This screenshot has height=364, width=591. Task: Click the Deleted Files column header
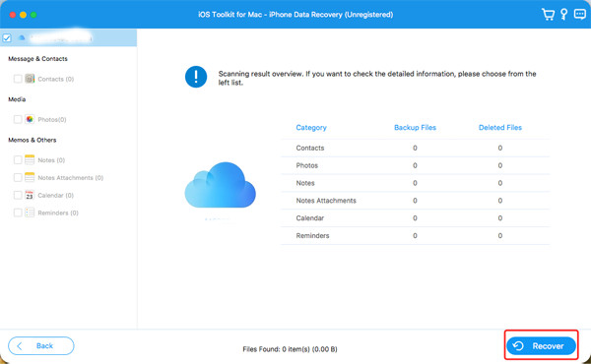pyautogui.click(x=500, y=128)
